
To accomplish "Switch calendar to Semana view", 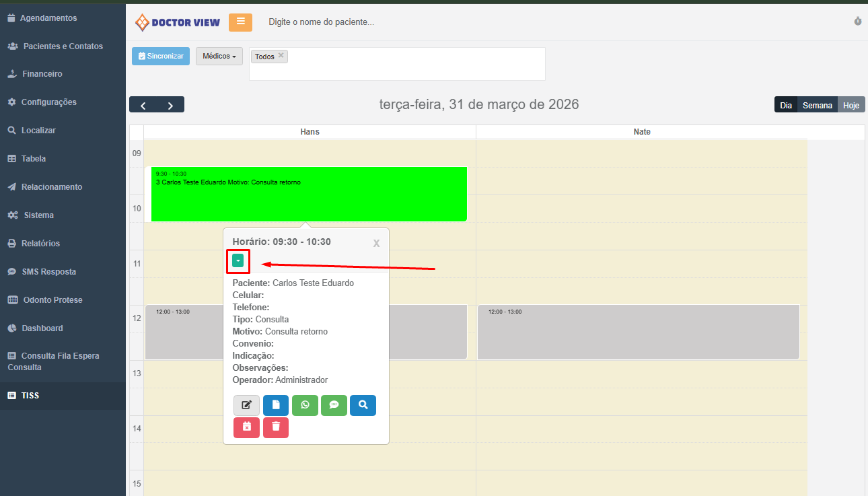I will click(817, 105).
